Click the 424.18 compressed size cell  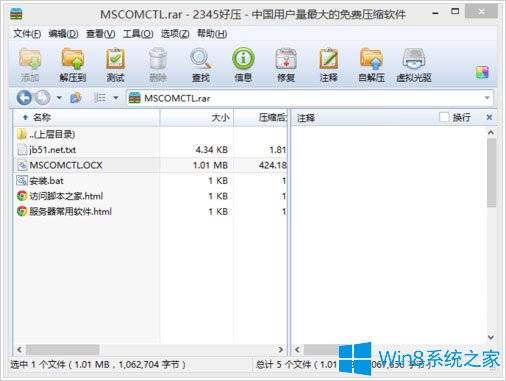pyautogui.click(x=273, y=165)
